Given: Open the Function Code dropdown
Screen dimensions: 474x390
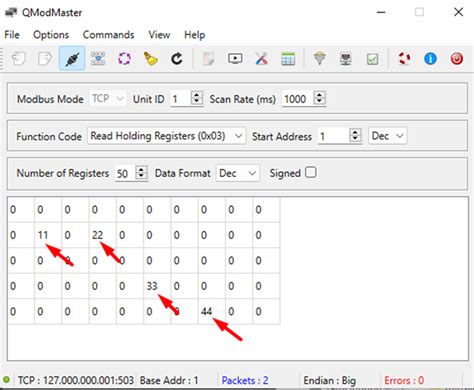Looking at the screenshot, I should [167, 136].
